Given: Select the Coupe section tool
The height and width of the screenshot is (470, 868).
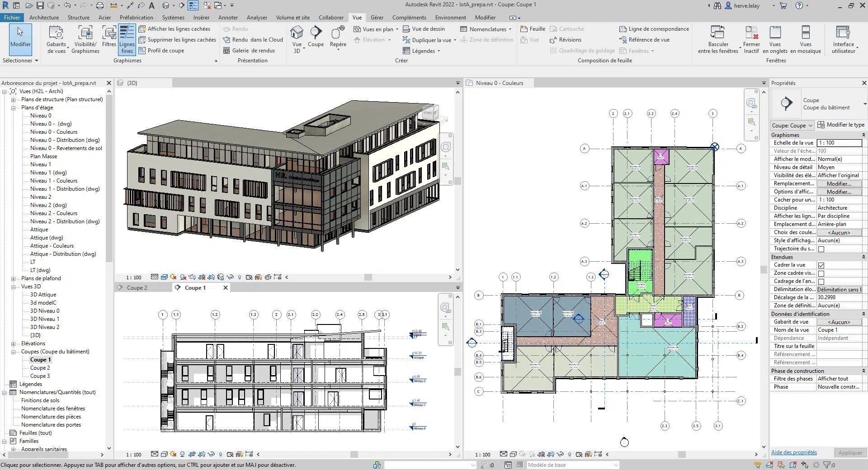Looking at the screenshot, I should (x=316, y=33).
